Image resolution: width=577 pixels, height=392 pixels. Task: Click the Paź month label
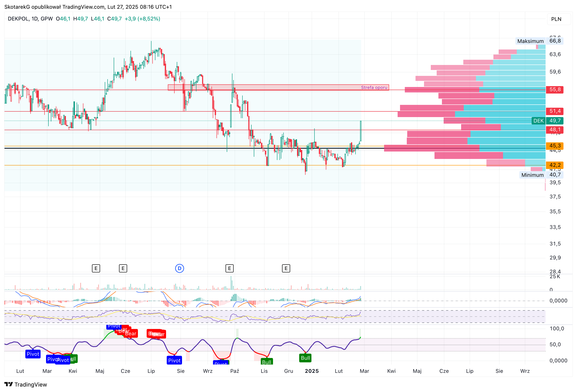pyautogui.click(x=235, y=371)
